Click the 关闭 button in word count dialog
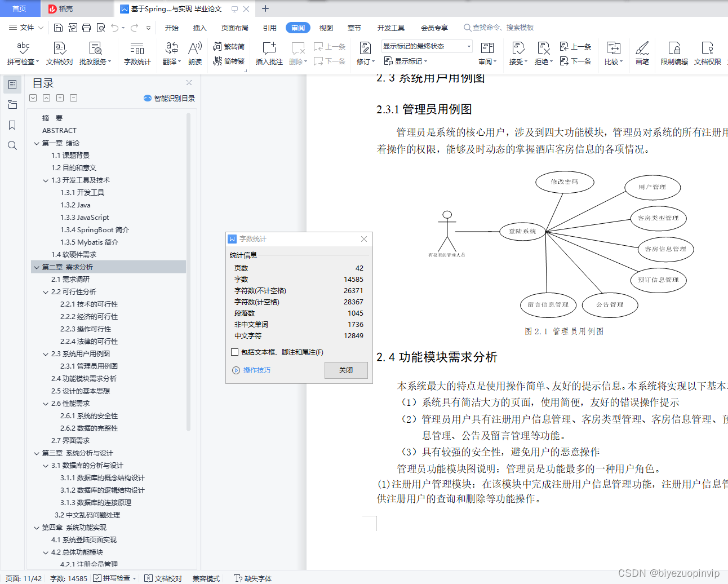This screenshot has width=728, height=584. [x=345, y=370]
